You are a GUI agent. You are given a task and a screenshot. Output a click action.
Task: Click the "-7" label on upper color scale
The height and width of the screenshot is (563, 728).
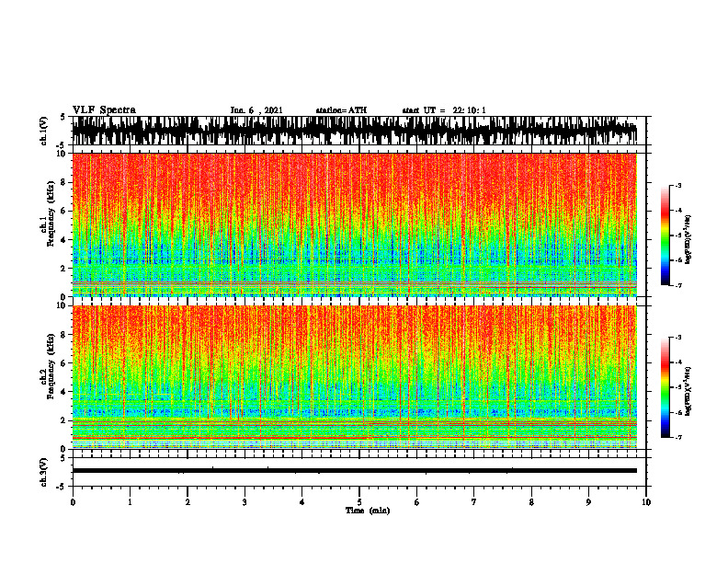tap(678, 285)
